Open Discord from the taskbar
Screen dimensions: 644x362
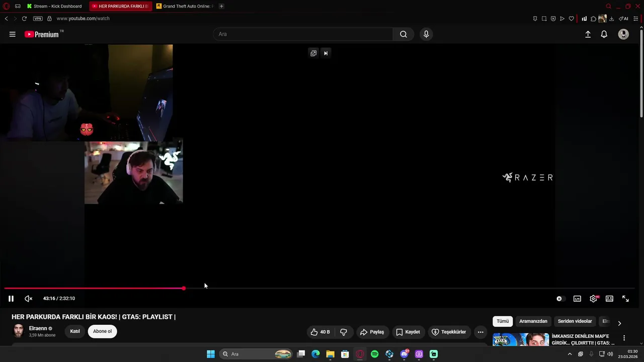click(x=404, y=354)
